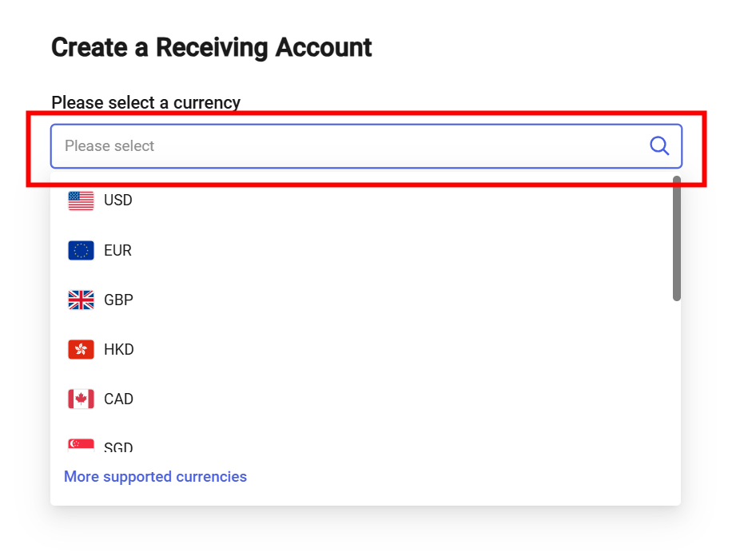Click the European Union flag icon
The height and width of the screenshot is (560, 744).
coord(81,250)
